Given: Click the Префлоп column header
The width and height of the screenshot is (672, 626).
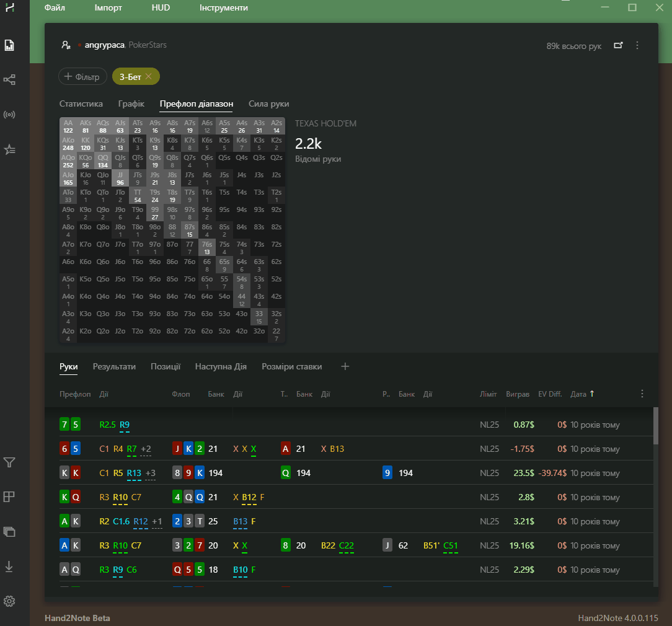Looking at the screenshot, I should tap(75, 394).
